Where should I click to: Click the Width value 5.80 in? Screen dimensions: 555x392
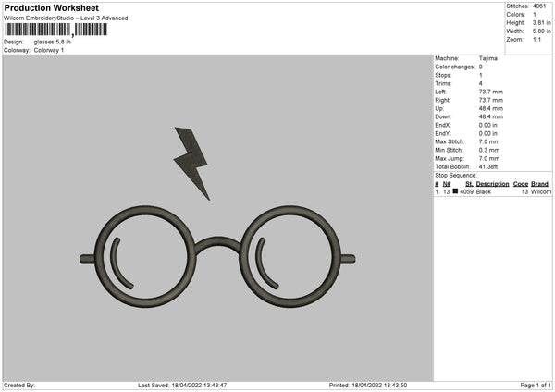point(541,31)
